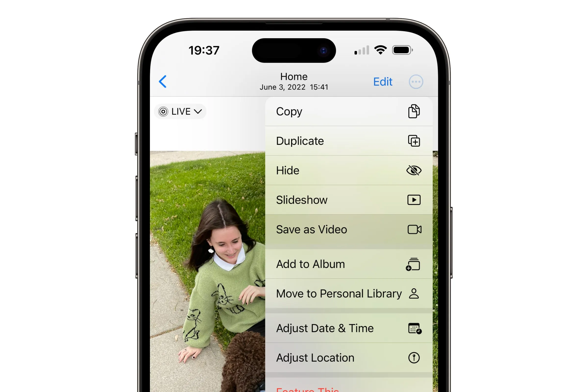Screen dimensions: 588x392
Task: Expand the back navigation chevron
Action: 163,81
